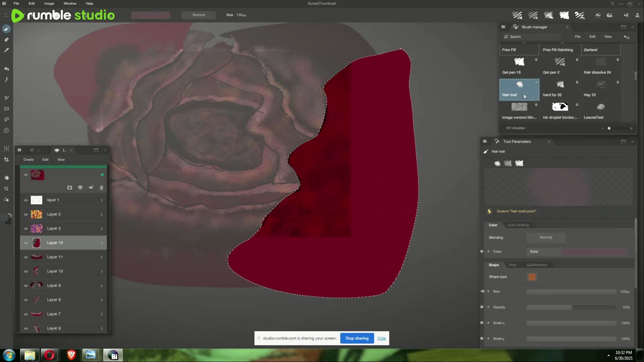
Task: Toggle visibility of Layer 7
Action: point(26,314)
